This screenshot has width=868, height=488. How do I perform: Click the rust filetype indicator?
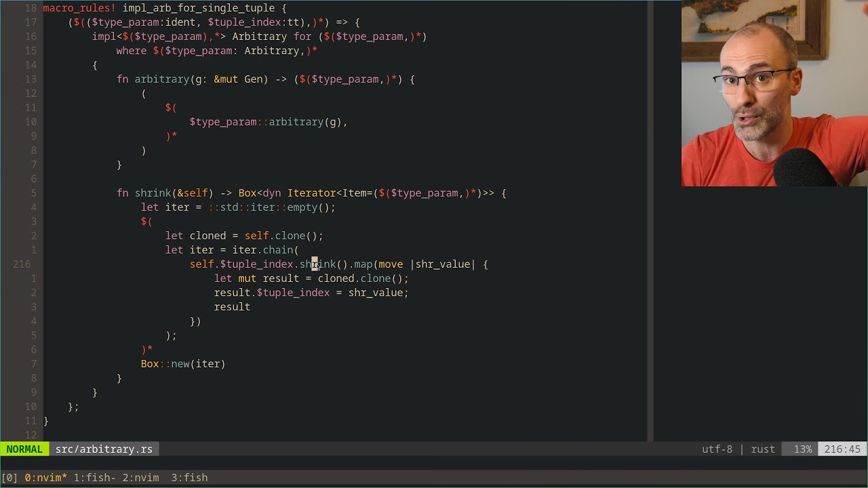[x=763, y=449]
